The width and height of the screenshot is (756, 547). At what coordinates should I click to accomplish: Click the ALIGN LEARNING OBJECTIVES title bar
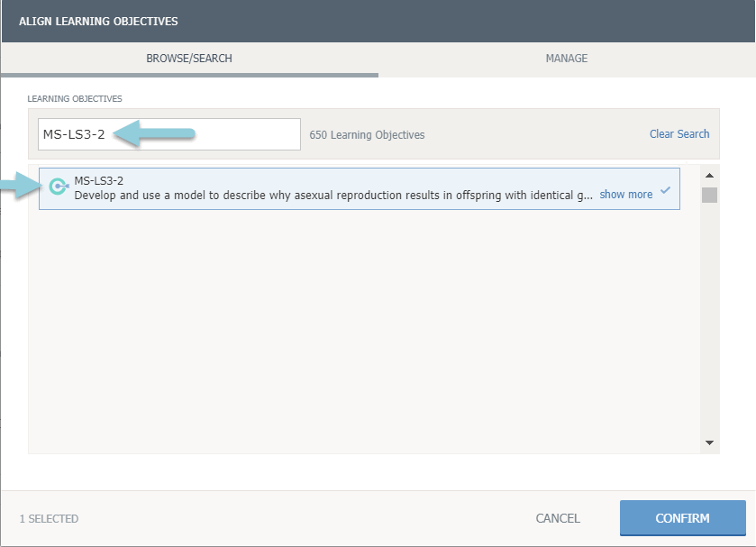pos(98,21)
